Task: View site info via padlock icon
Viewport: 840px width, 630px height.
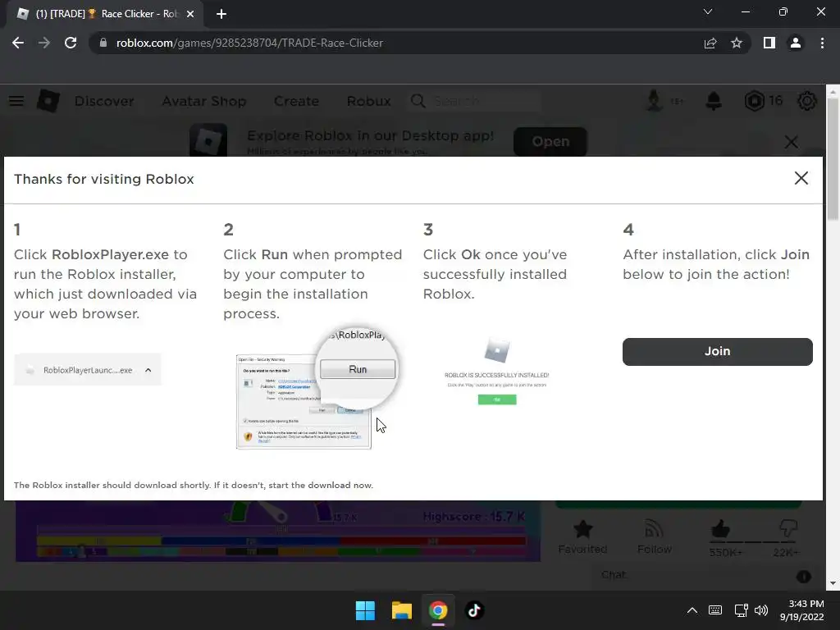Action: coord(103,43)
